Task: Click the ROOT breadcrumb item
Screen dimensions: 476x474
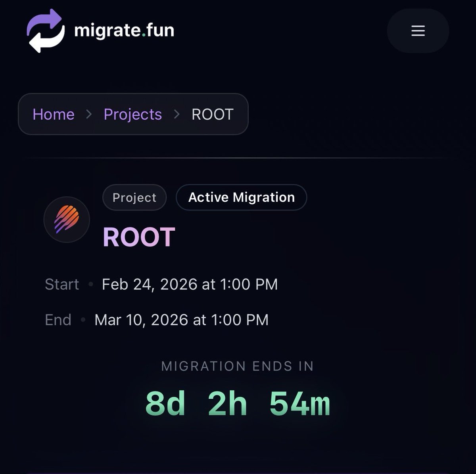Action: 213,114
